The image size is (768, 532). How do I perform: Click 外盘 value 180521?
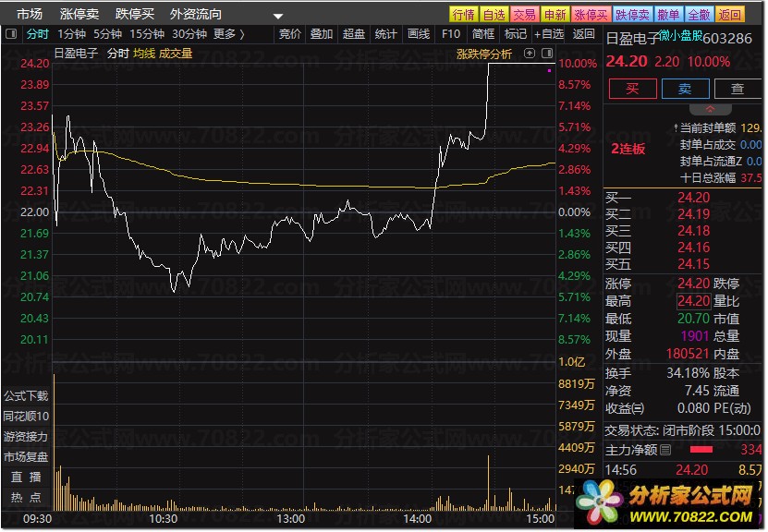click(x=688, y=354)
